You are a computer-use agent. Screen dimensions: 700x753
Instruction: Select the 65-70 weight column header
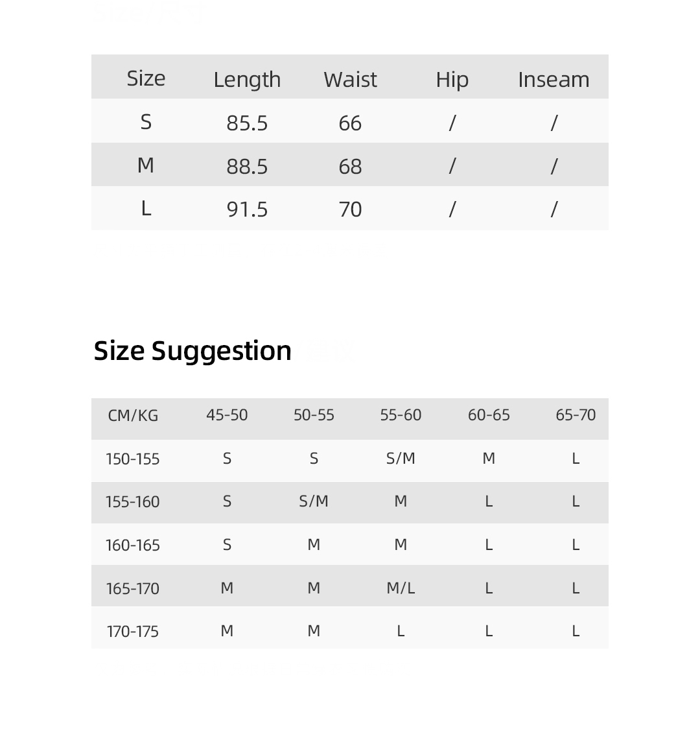(x=576, y=415)
